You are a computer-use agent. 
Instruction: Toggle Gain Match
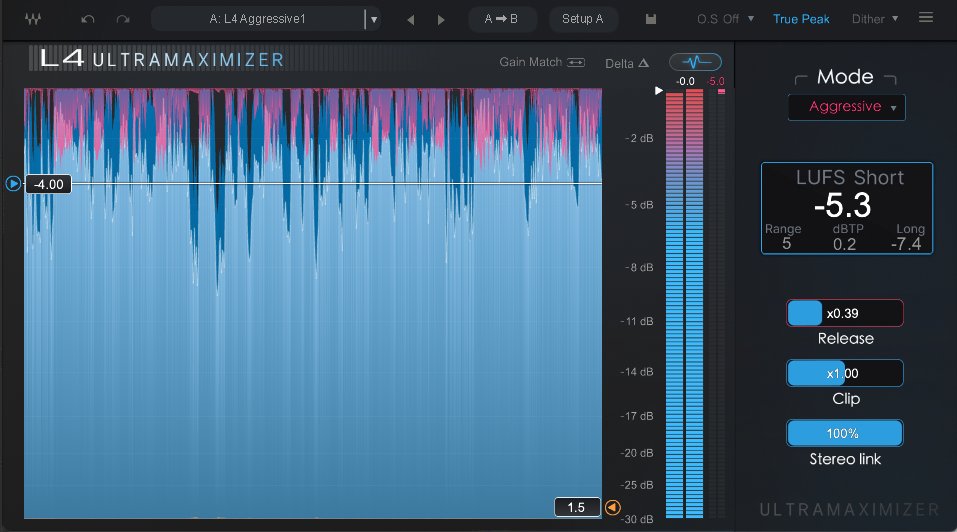(x=542, y=62)
